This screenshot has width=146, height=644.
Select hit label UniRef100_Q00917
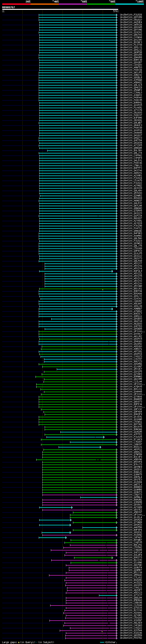[x=131, y=334]
